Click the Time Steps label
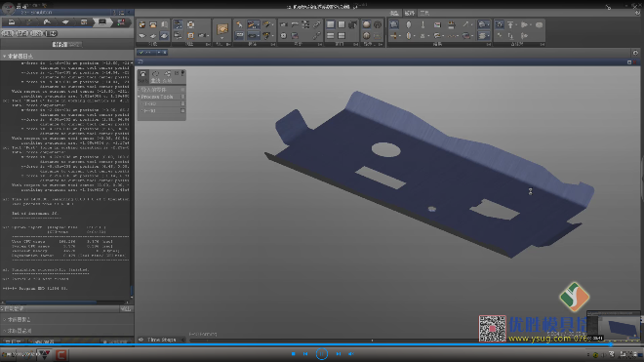The image size is (644, 362). [x=161, y=340]
